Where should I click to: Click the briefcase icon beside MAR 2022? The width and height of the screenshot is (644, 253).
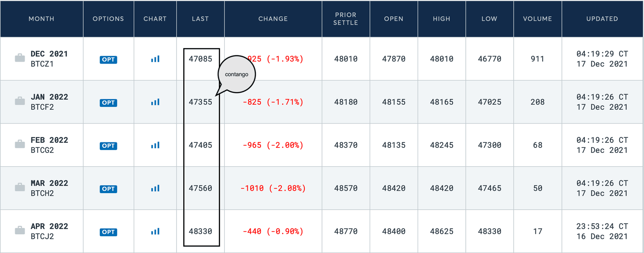point(20,188)
